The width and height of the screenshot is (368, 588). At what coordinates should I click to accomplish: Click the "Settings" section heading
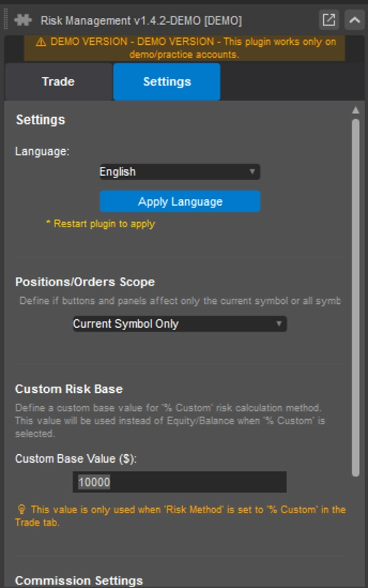40,120
